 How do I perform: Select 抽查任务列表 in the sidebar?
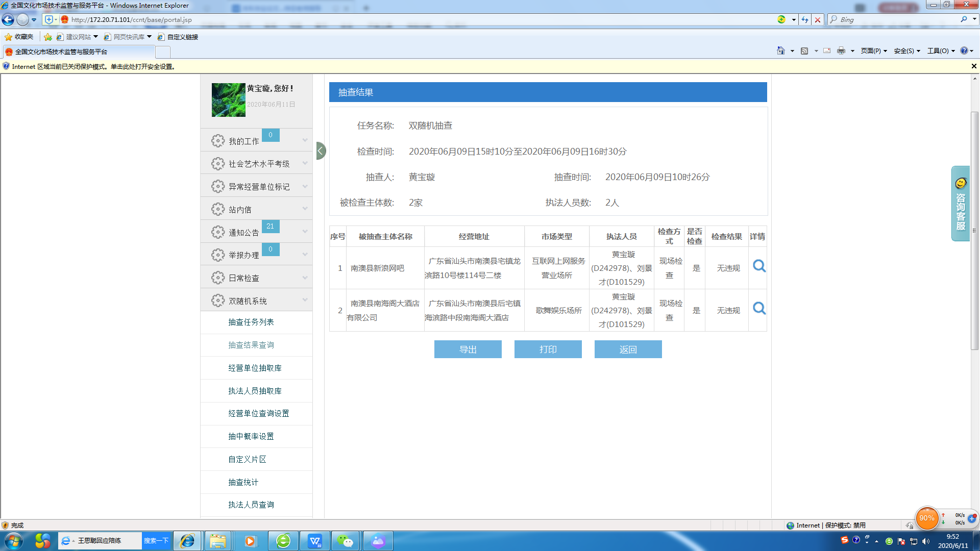(251, 322)
